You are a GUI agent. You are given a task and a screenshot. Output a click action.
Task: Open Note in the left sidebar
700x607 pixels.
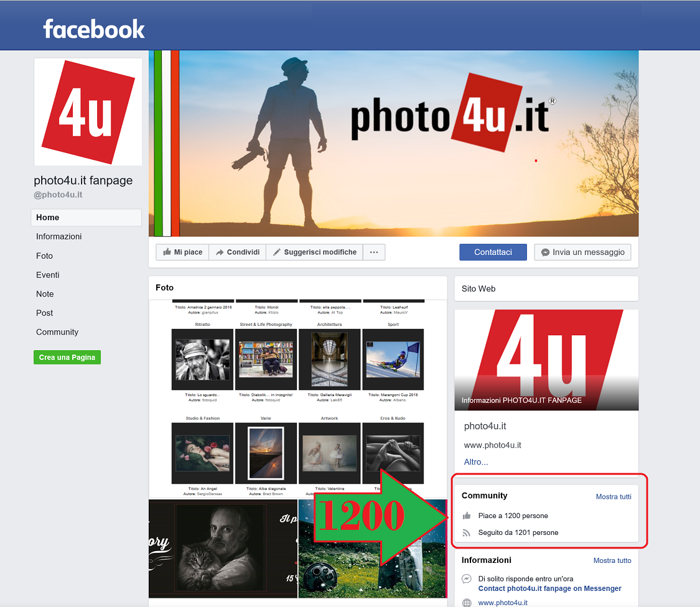pos(45,294)
